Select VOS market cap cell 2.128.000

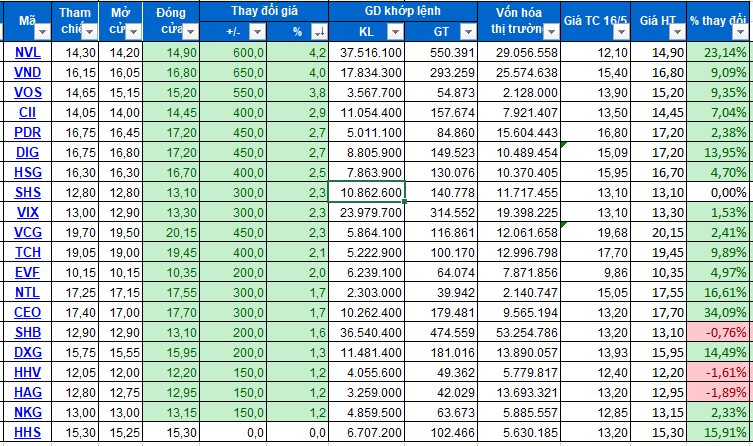(519, 92)
